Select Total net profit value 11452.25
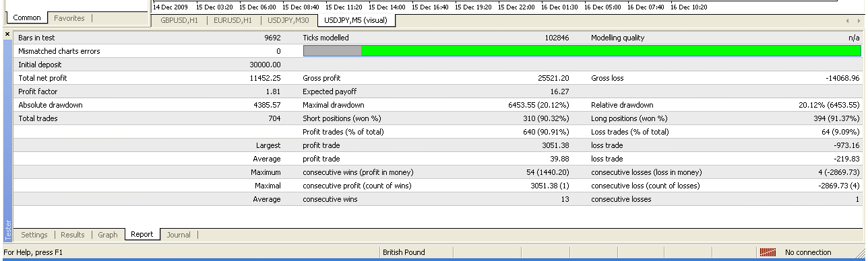This screenshot has width=868, height=261. tap(265, 78)
